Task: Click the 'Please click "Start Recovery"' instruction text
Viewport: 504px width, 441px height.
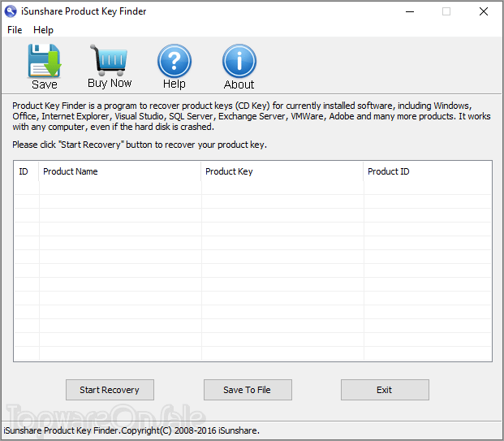Action: [x=140, y=145]
